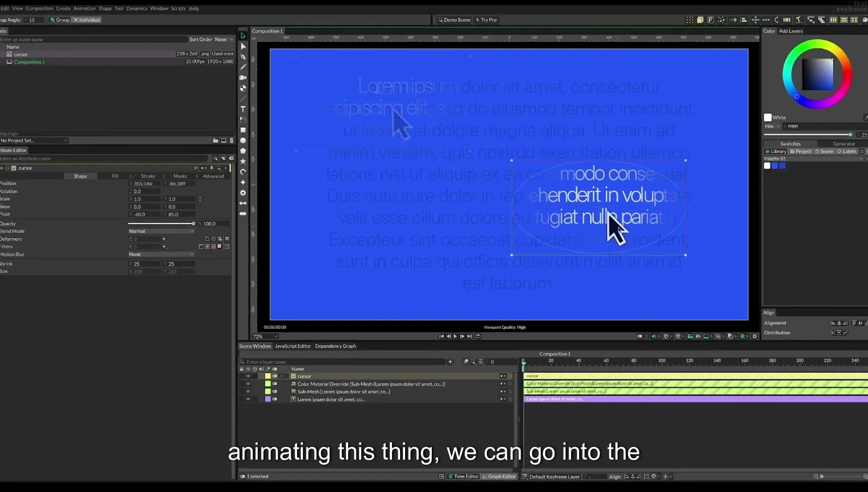Select the Camera tool
The width and height of the screenshot is (868, 492).
[243, 77]
